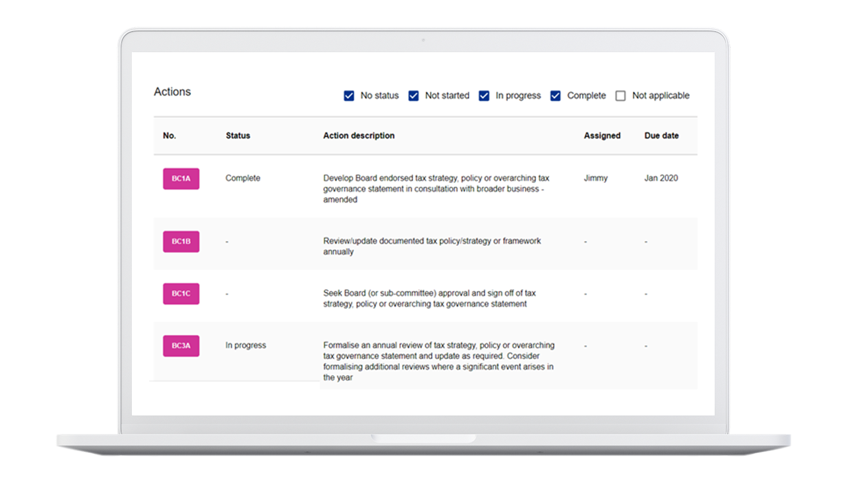The width and height of the screenshot is (848, 504).
Task: Open the BC1B action badge
Action: click(x=181, y=242)
